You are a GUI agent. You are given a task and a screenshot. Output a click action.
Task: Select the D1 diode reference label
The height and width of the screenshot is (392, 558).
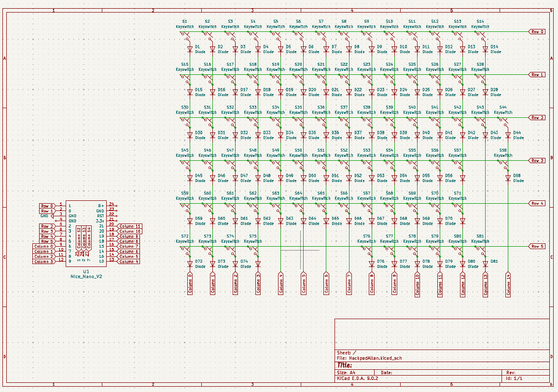[197, 47]
